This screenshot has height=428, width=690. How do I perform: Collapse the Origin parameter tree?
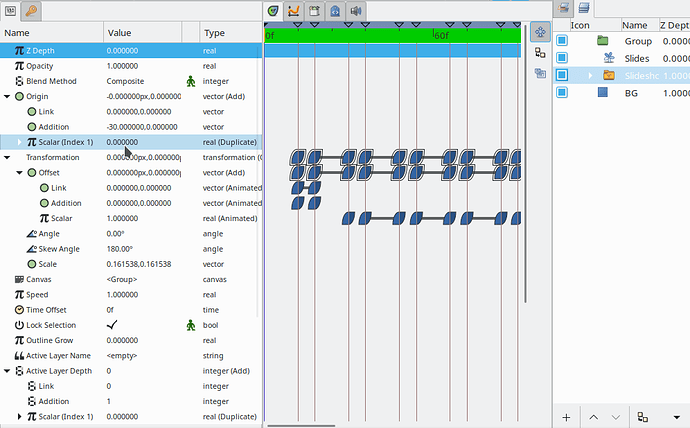tap(8, 96)
